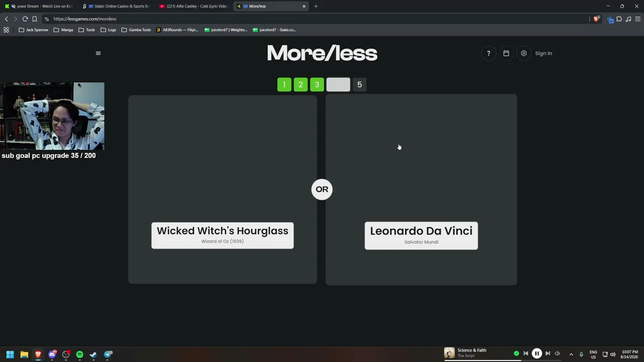Open the juicelord7 Stake.co... bookmark
Viewport: 644px width, 362px height.
pos(274,30)
